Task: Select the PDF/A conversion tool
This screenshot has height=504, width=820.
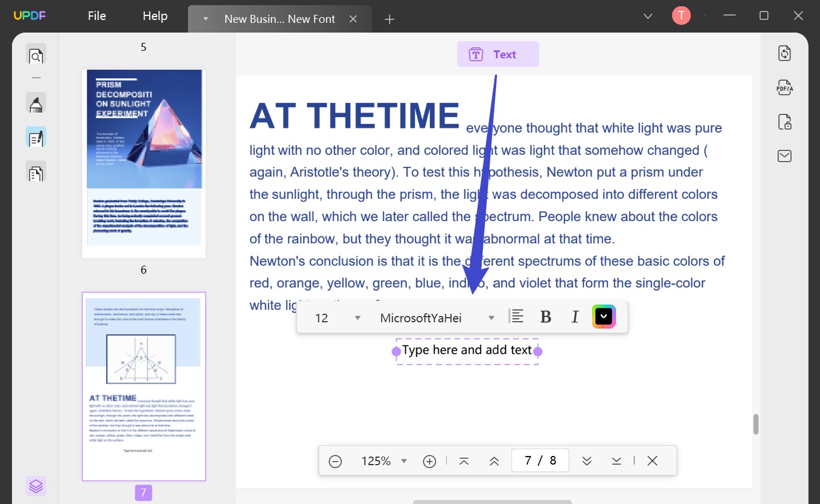Action: coord(784,87)
